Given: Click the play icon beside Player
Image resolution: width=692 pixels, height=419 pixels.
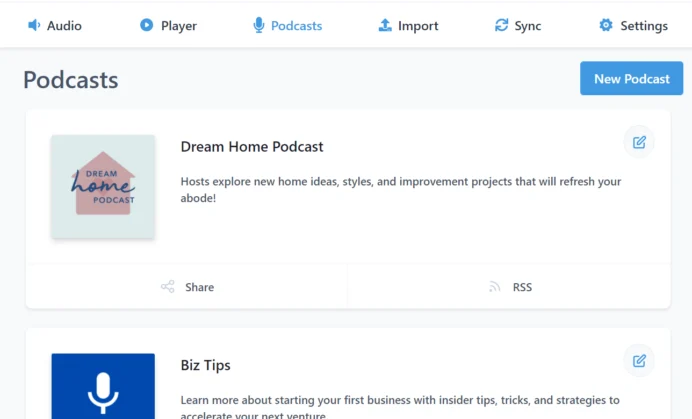Looking at the screenshot, I should point(147,25).
